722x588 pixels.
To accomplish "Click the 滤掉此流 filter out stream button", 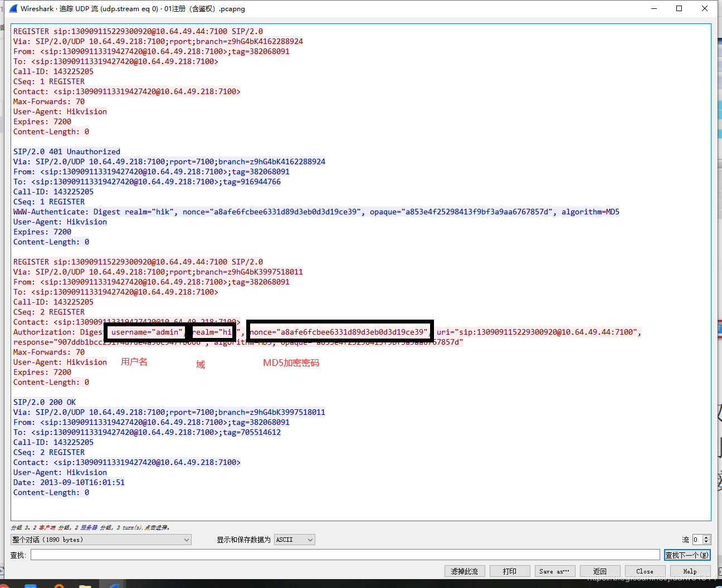I will (x=465, y=571).
